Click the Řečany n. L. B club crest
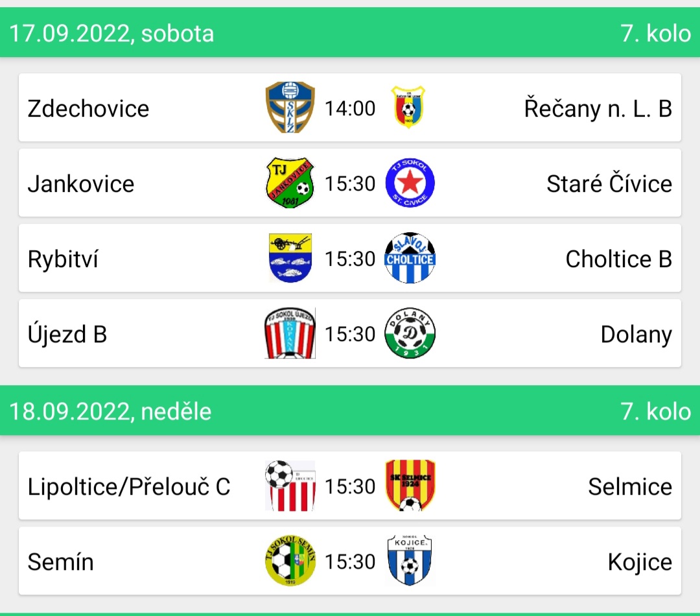This screenshot has width=700, height=616. click(x=408, y=108)
